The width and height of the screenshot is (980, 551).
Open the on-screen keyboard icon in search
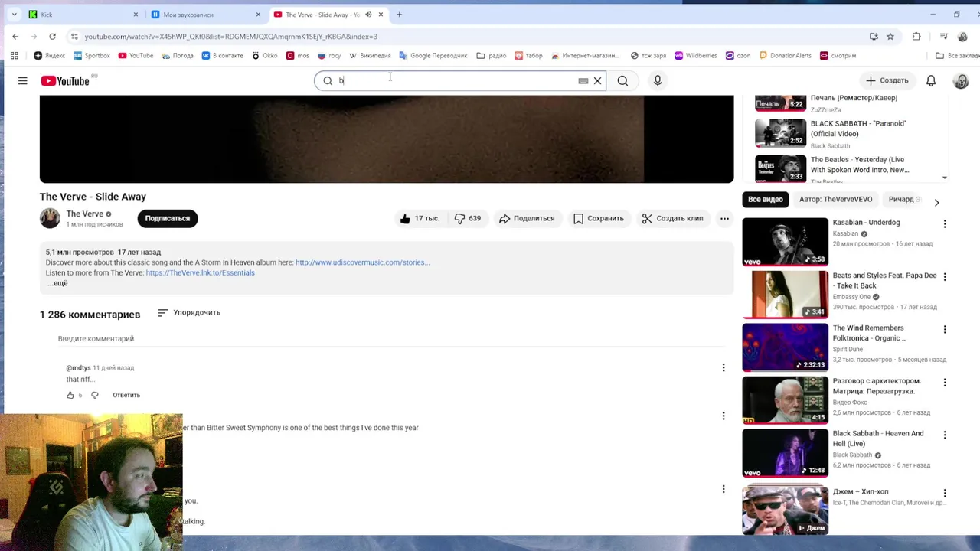tap(583, 80)
